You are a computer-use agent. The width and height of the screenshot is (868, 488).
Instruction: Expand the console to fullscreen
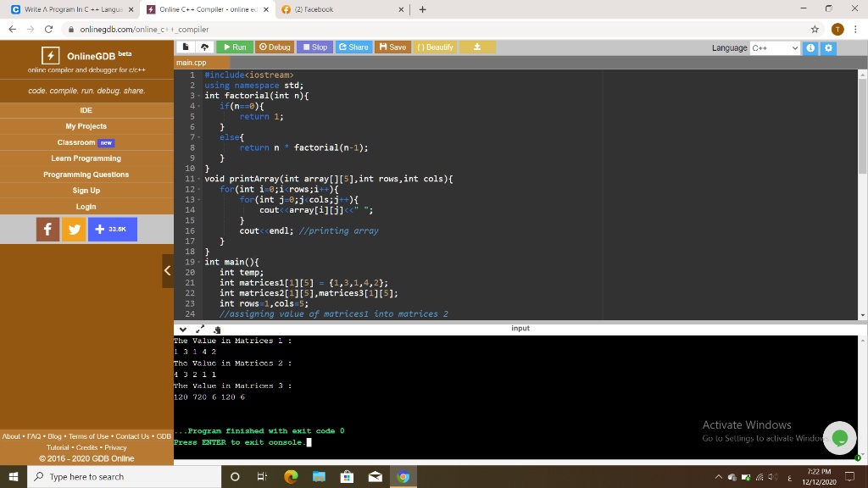(x=200, y=329)
